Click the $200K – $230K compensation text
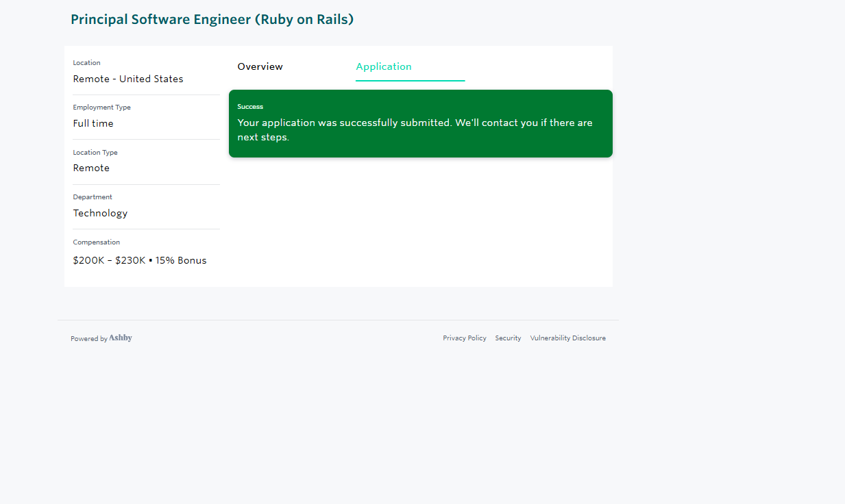 point(109,260)
